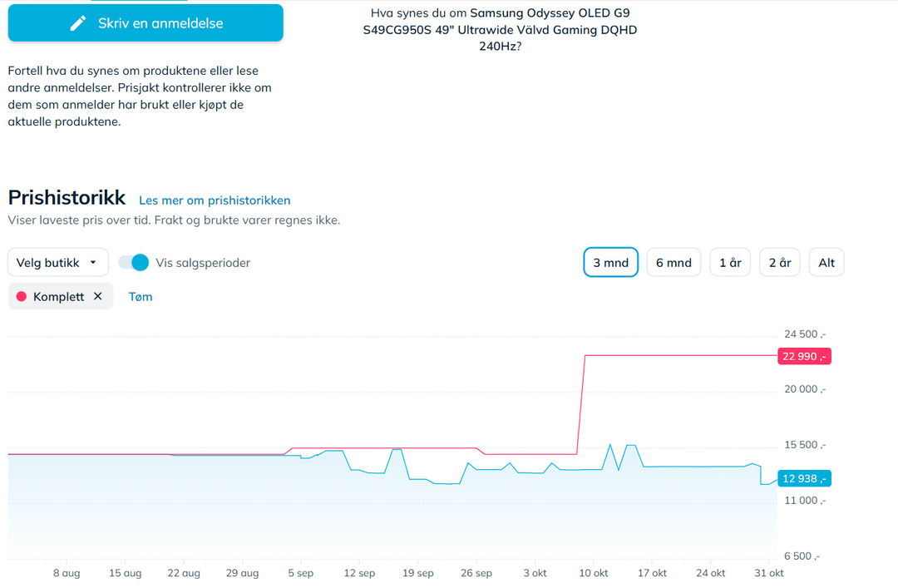Click the 31 okt date on axis

pos(768,573)
